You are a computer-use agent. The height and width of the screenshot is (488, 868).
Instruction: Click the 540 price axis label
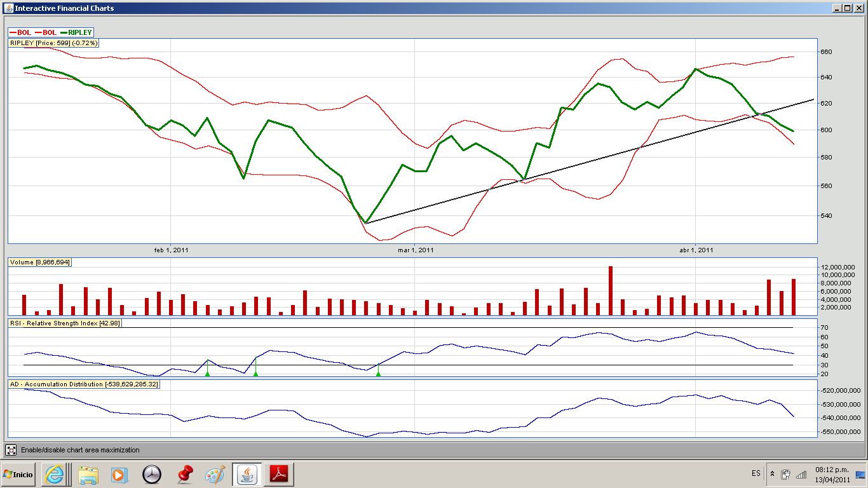pos(826,215)
